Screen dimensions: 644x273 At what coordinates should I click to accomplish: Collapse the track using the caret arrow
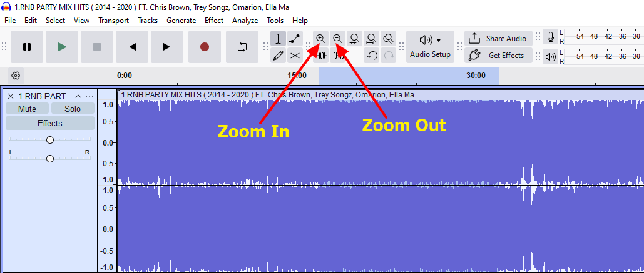click(x=78, y=96)
